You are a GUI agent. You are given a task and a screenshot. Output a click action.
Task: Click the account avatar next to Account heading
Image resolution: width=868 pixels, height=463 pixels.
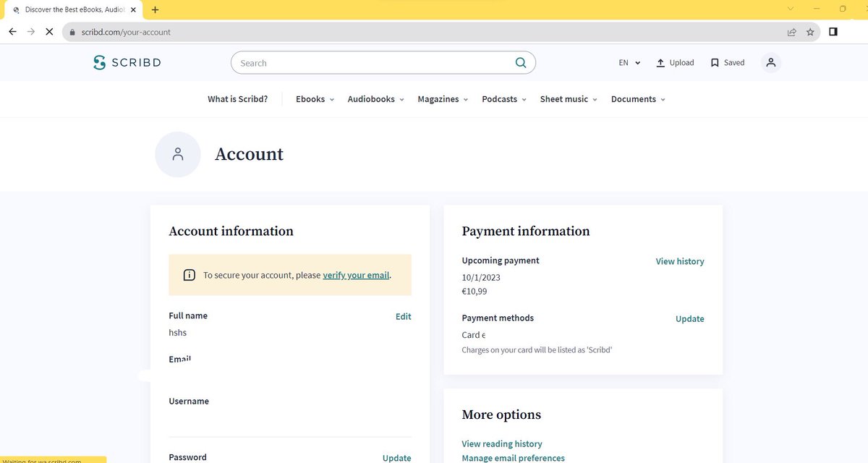[178, 154]
